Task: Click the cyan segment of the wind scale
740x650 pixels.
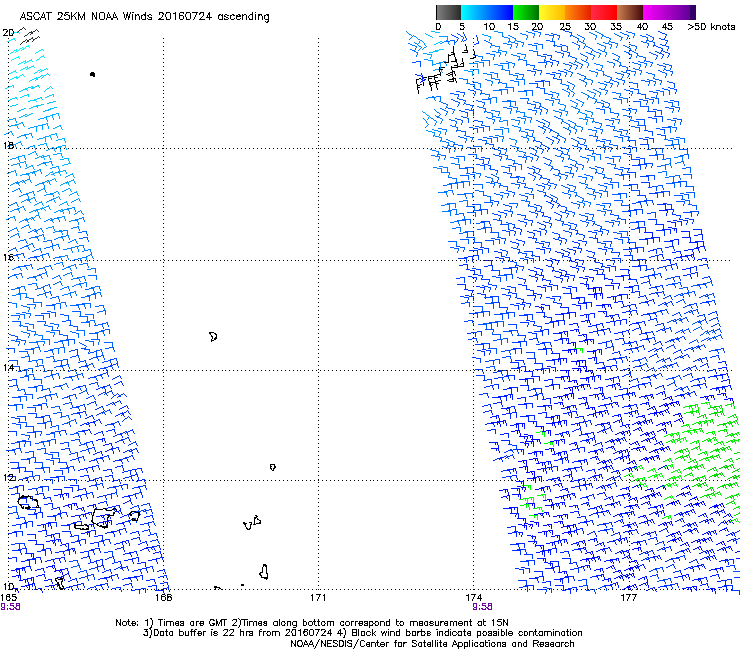Action: 474,12
